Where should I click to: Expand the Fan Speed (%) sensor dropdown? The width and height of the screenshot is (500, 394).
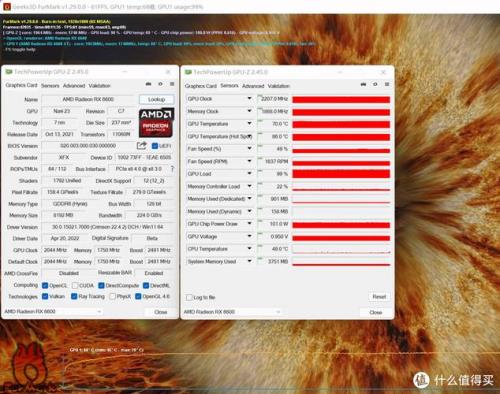pyautogui.click(x=249, y=148)
